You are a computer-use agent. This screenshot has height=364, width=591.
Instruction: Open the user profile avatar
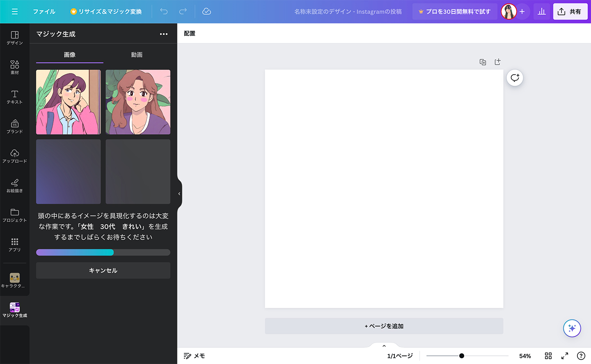(x=509, y=11)
